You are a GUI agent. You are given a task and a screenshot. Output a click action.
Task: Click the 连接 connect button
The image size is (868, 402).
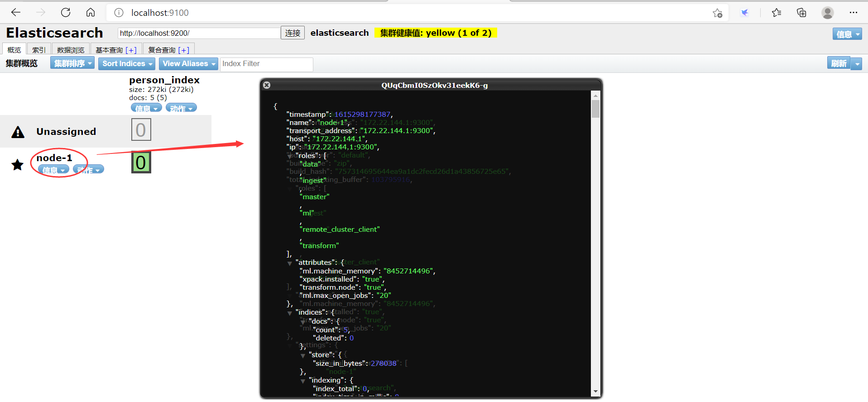(293, 33)
